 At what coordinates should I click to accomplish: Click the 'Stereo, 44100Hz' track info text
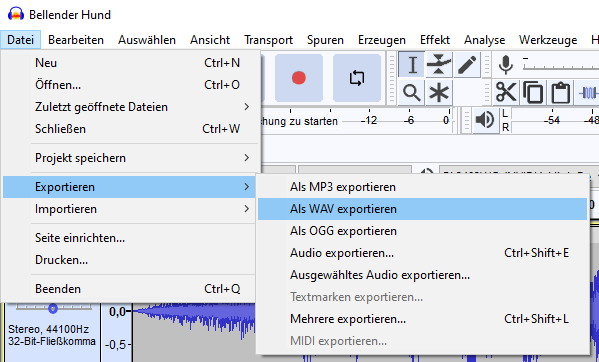[49, 329]
